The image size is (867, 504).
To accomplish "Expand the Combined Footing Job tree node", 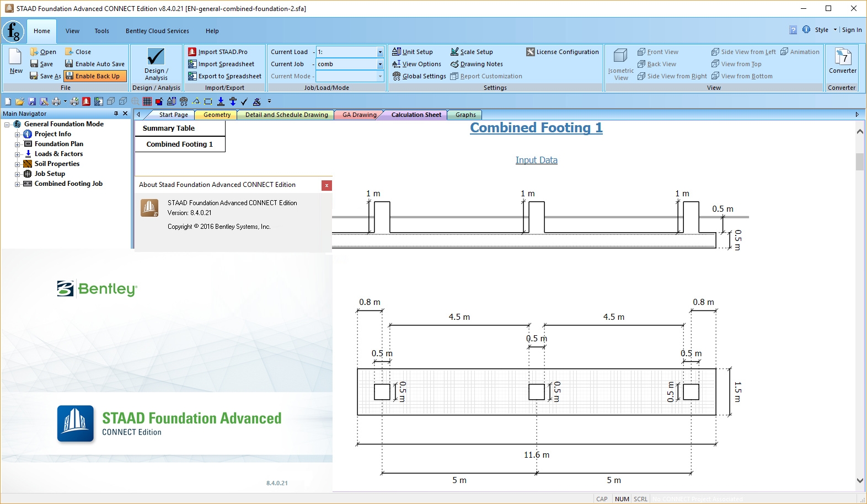I will (x=18, y=184).
